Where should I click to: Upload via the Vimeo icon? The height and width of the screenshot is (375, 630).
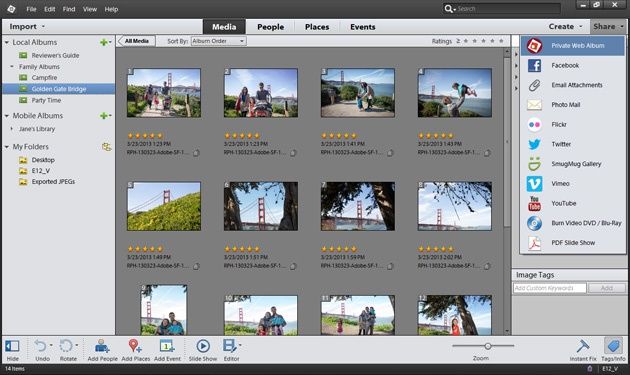[534, 184]
